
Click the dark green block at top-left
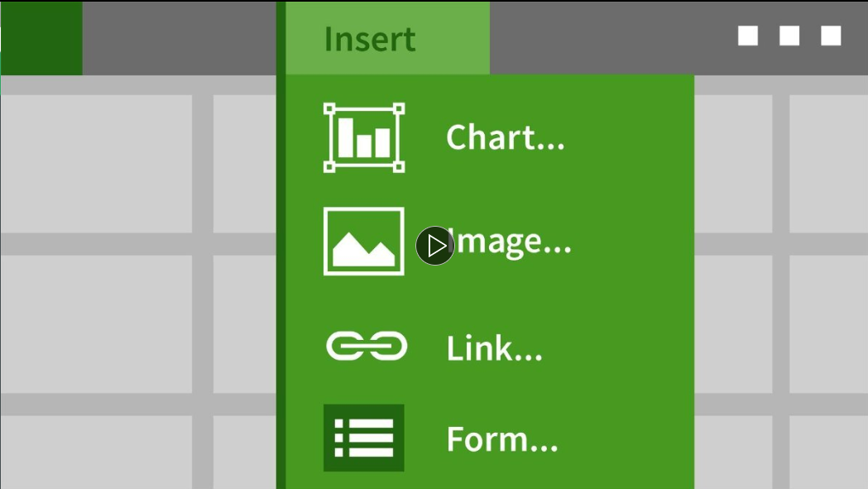[x=41, y=38]
